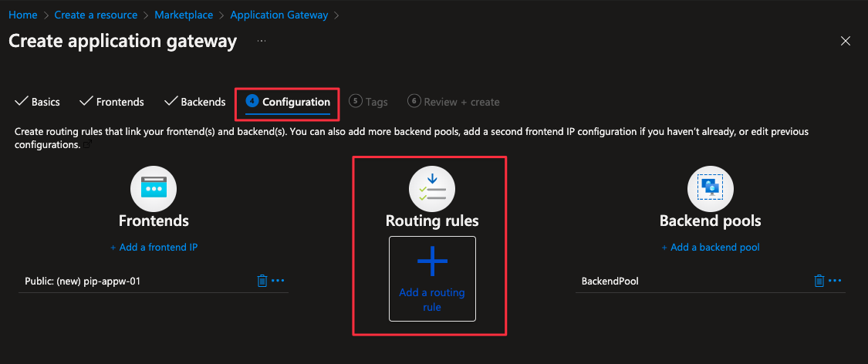The width and height of the screenshot is (868, 364).
Task: Open the Tags tab
Action: click(x=369, y=102)
